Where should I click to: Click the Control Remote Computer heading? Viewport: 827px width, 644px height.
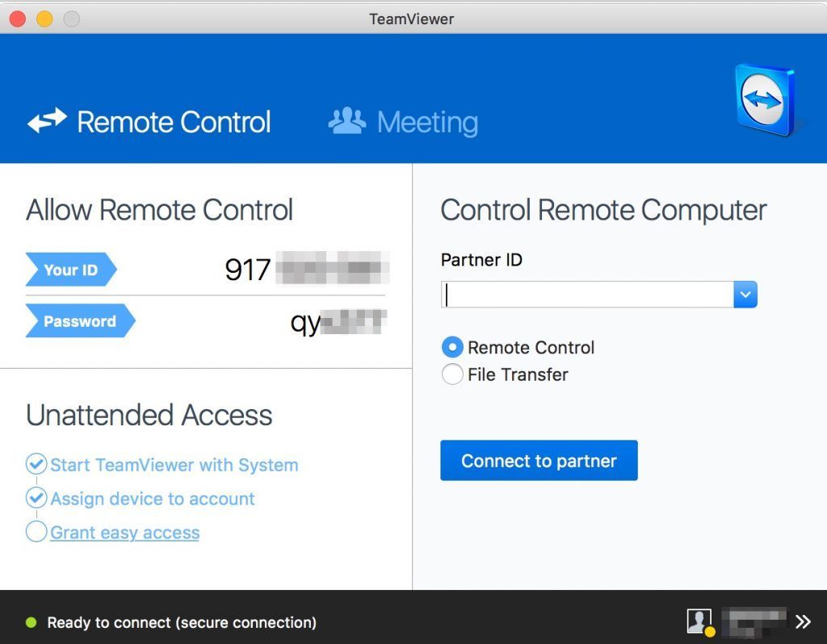603,211
